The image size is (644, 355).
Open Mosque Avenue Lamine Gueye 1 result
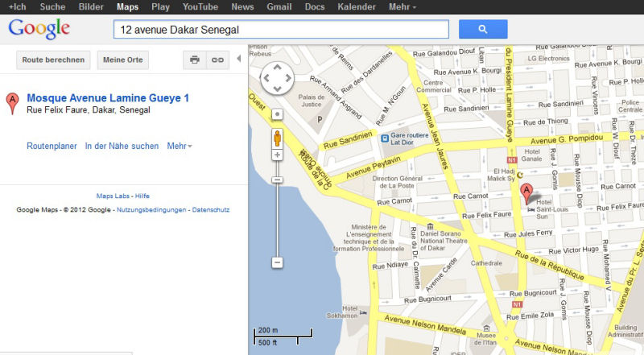108,97
